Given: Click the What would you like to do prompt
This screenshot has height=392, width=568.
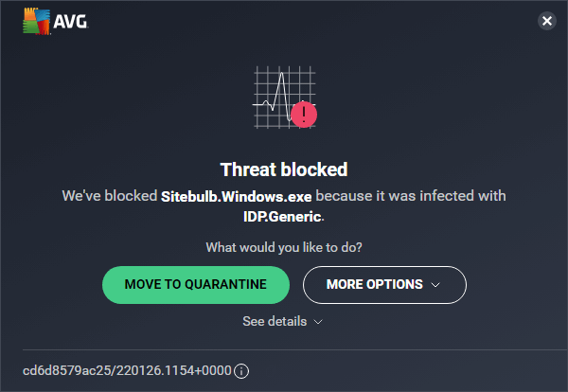Looking at the screenshot, I should (x=284, y=247).
